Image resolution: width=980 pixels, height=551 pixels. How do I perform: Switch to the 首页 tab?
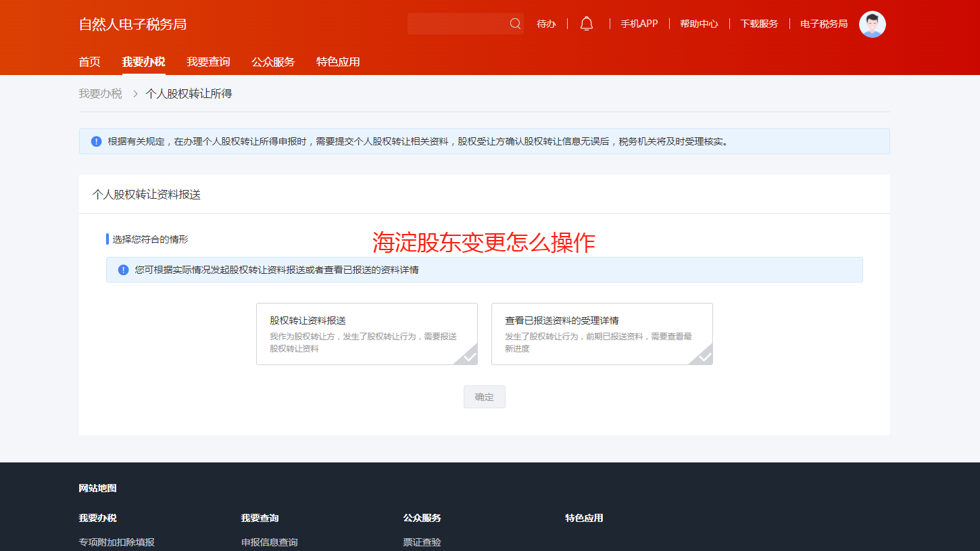(89, 62)
